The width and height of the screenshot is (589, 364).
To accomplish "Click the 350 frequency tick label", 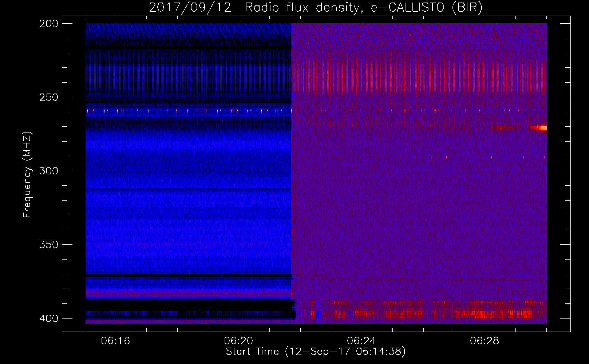I will point(49,245).
